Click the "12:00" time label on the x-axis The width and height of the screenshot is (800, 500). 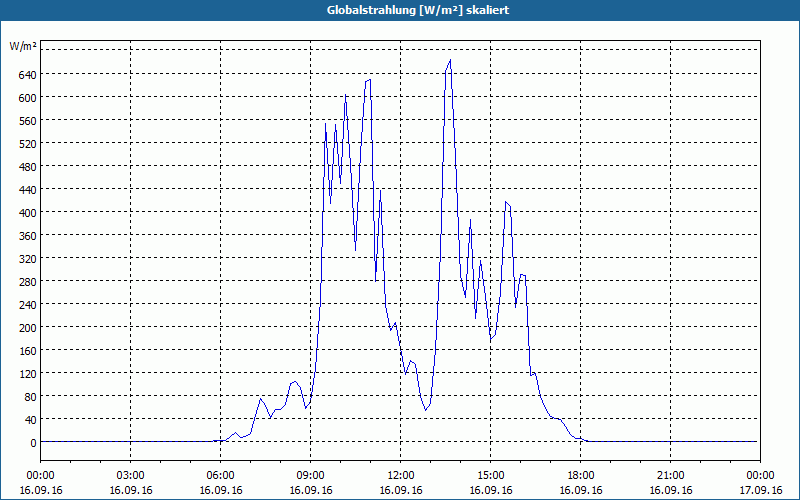[x=401, y=476]
